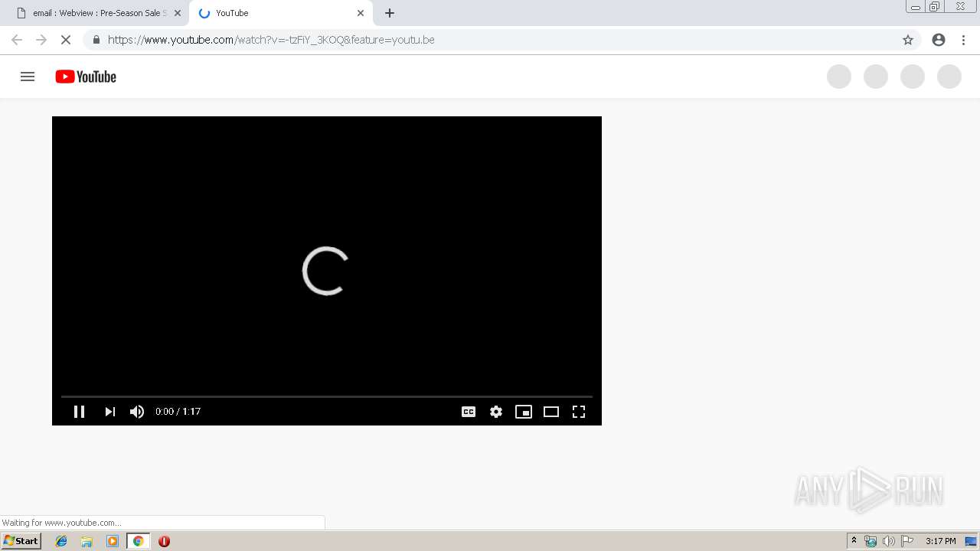
Task: Stop loading the page
Action: click(x=66, y=40)
